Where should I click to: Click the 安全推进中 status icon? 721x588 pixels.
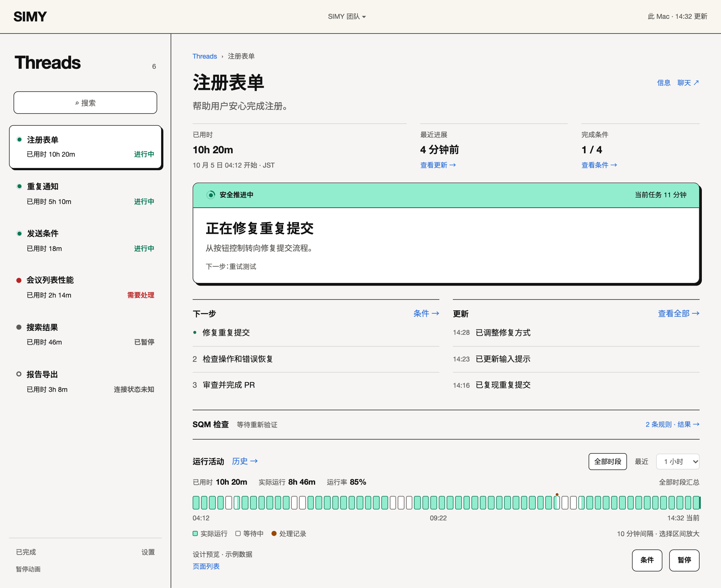[211, 195]
